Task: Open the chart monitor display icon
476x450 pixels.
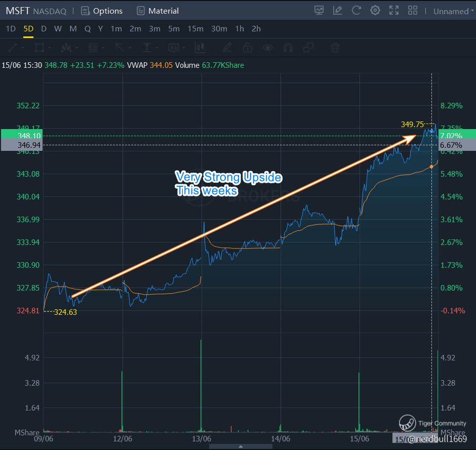Action: pos(319,11)
